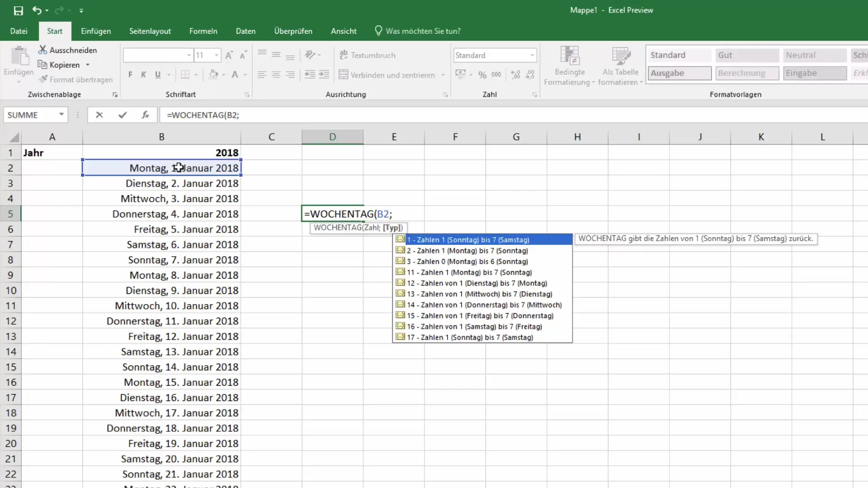The image size is (868, 488).
Task: Open the Ansicht ribbon tab
Action: coord(344,31)
